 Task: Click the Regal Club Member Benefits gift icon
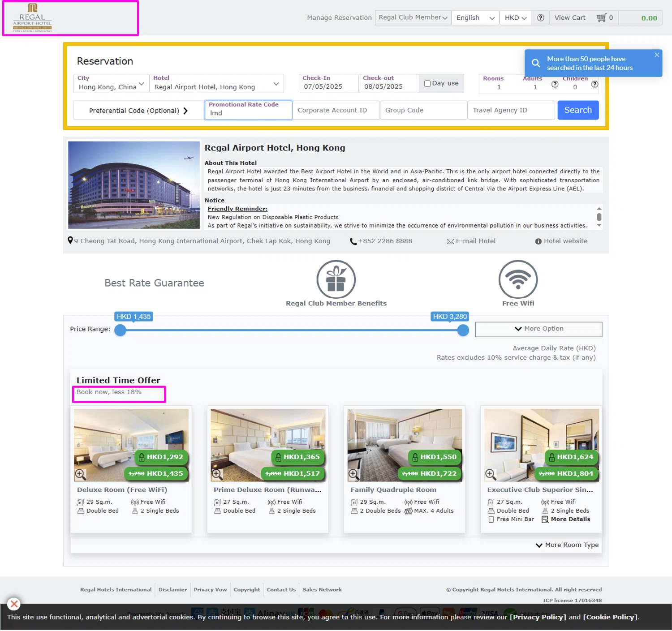point(336,279)
